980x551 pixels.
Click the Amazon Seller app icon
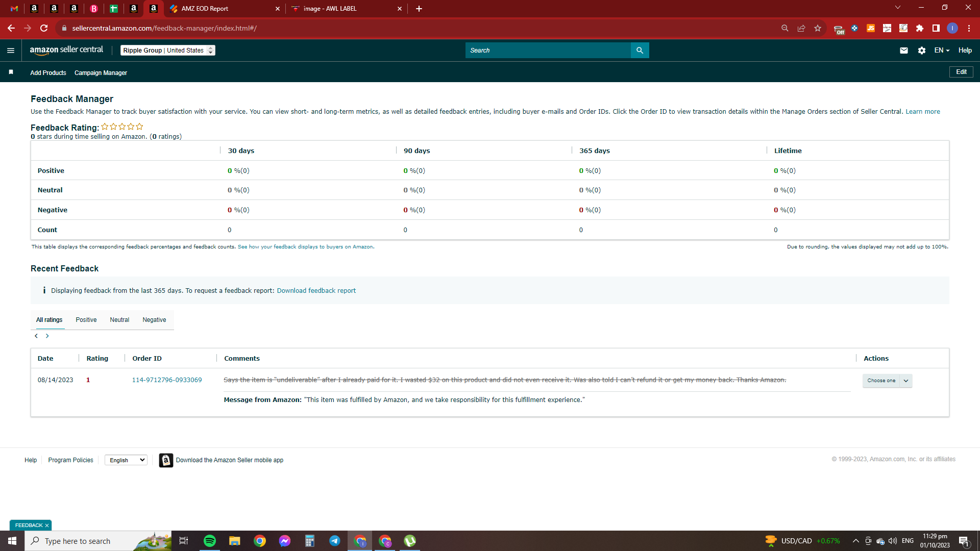point(166,460)
